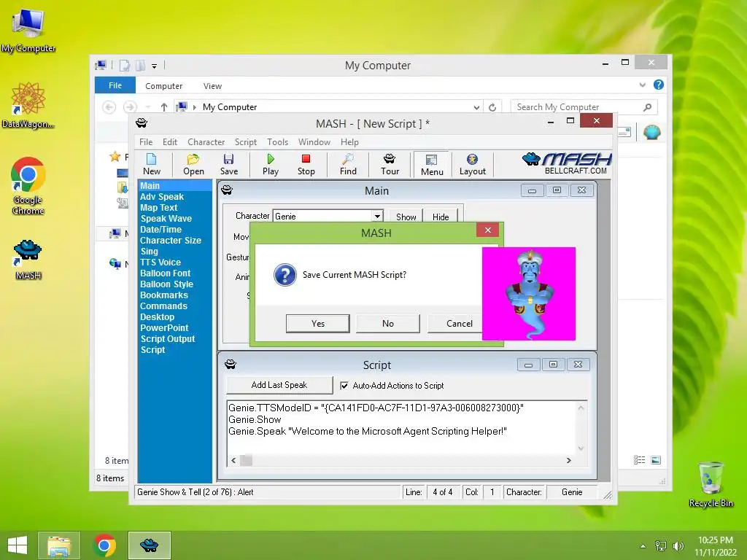
Task: Open the DataWagon desktop shortcut
Action: point(28,105)
